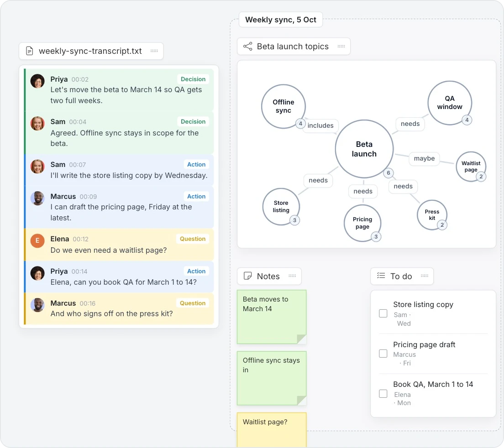Click the needs label toward Store listing
The image size is (504, 448).
click(318, 180)
